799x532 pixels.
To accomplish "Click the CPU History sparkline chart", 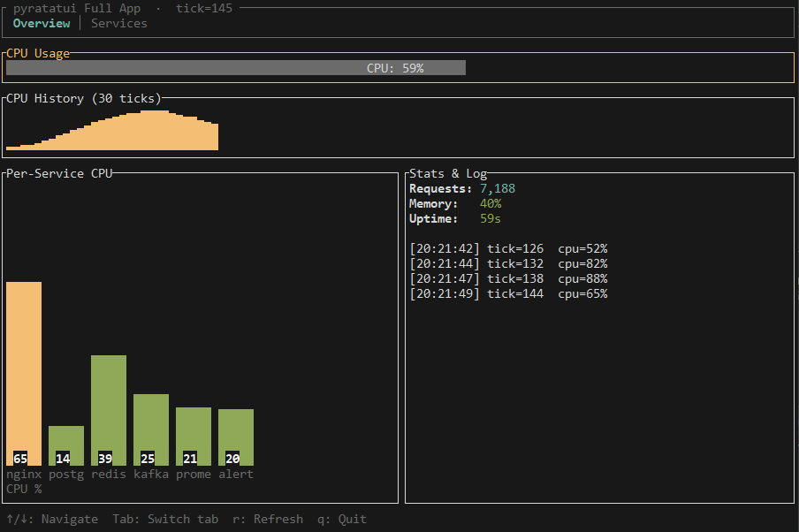I will click(x=112, y=131).
